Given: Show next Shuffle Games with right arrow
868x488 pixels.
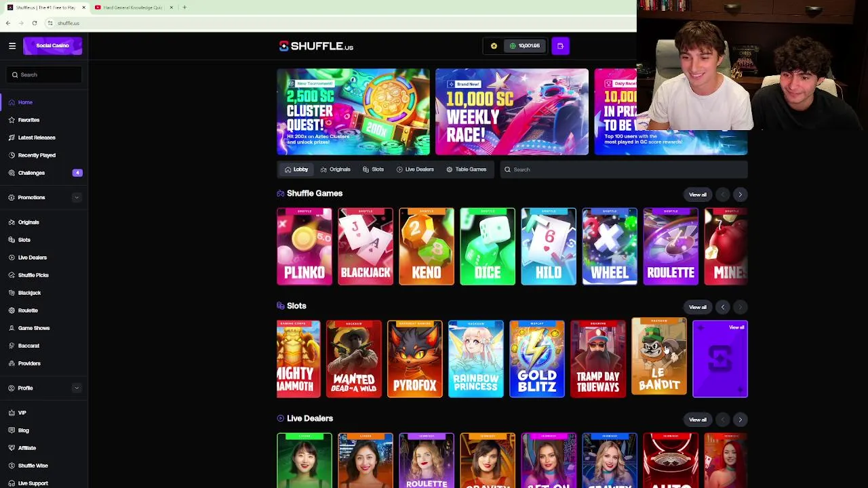Looking at the screenshot, I should coord(740,195).
